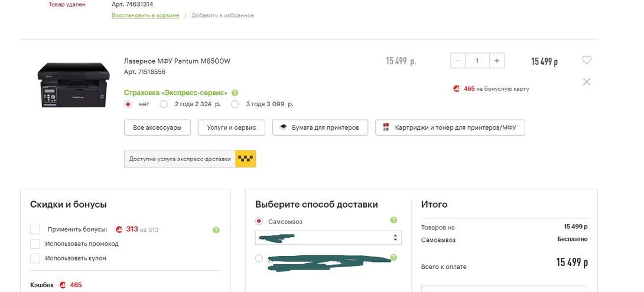644x292 pixels.
Task: Choose the 2 года 2 324 р. insurance option
Action: (164, 104)
